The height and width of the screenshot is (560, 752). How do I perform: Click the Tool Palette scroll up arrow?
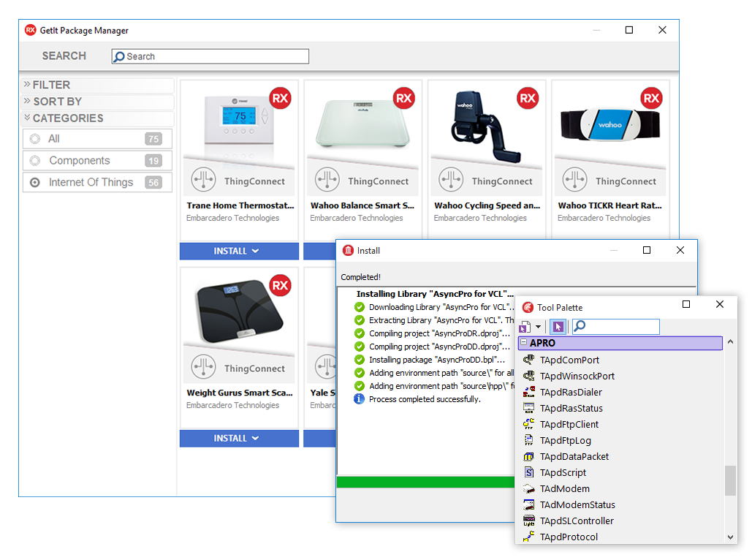coord(730,342)
